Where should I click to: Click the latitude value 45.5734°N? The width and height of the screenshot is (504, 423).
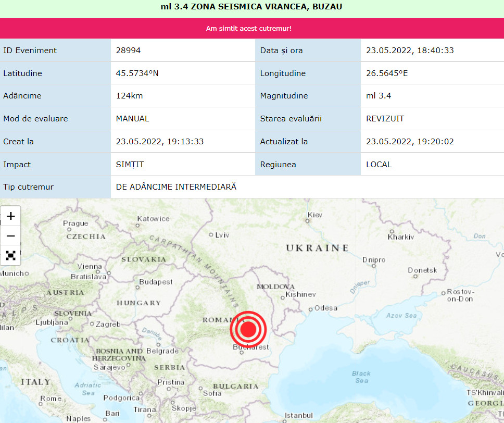coord(137,73)
